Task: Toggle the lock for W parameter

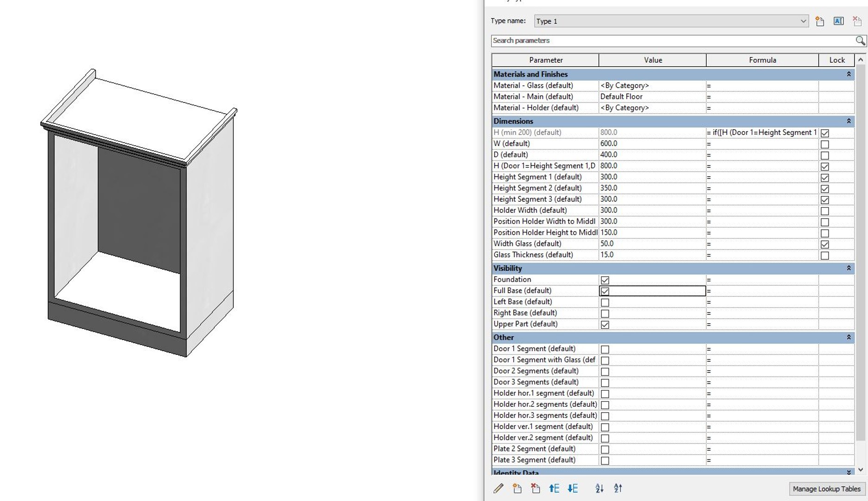Action: coord(824,144)
